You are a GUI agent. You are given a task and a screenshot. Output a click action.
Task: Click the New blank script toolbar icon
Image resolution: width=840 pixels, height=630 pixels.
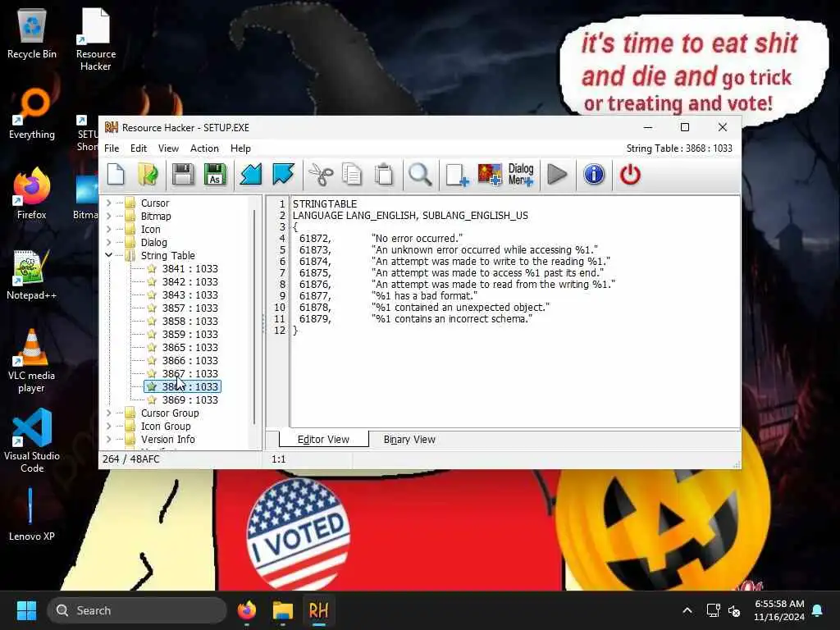coord(116,175)
